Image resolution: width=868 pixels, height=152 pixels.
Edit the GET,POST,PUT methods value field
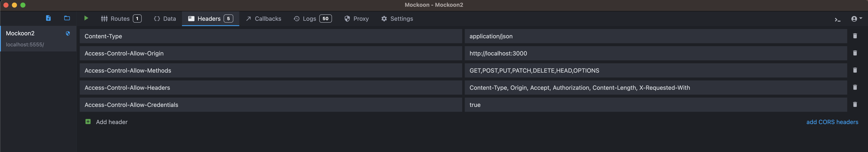pyautogui.click(x=656, y=70)
